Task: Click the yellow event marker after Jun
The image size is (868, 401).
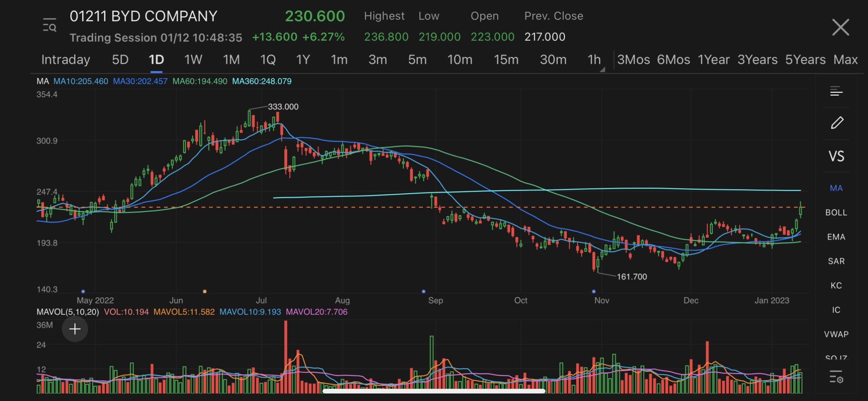Action: click(204, 292)
